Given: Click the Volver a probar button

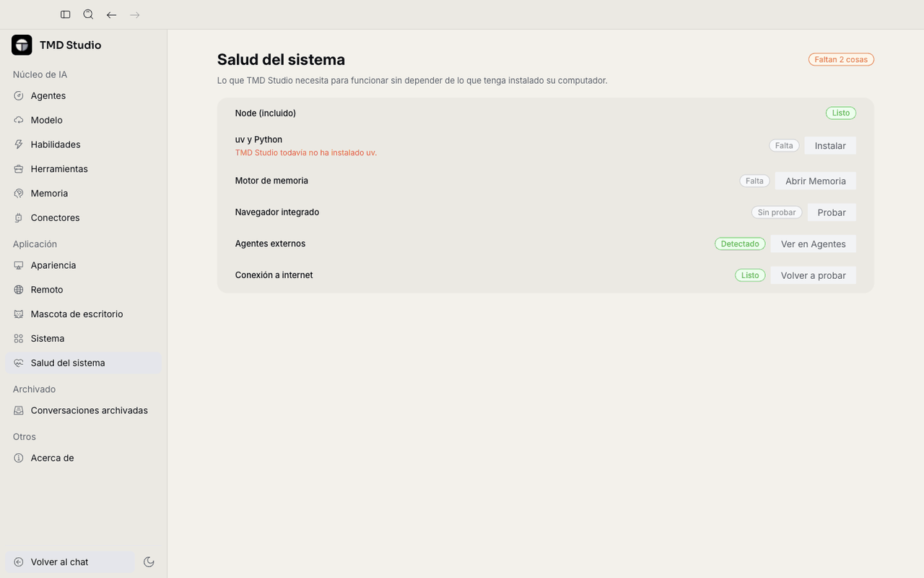Looking at the screenshot, I should pos(814,275).
